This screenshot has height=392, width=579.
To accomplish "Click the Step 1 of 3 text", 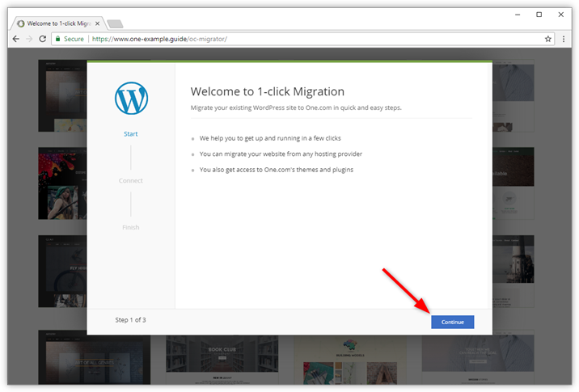I will point(130,320).
